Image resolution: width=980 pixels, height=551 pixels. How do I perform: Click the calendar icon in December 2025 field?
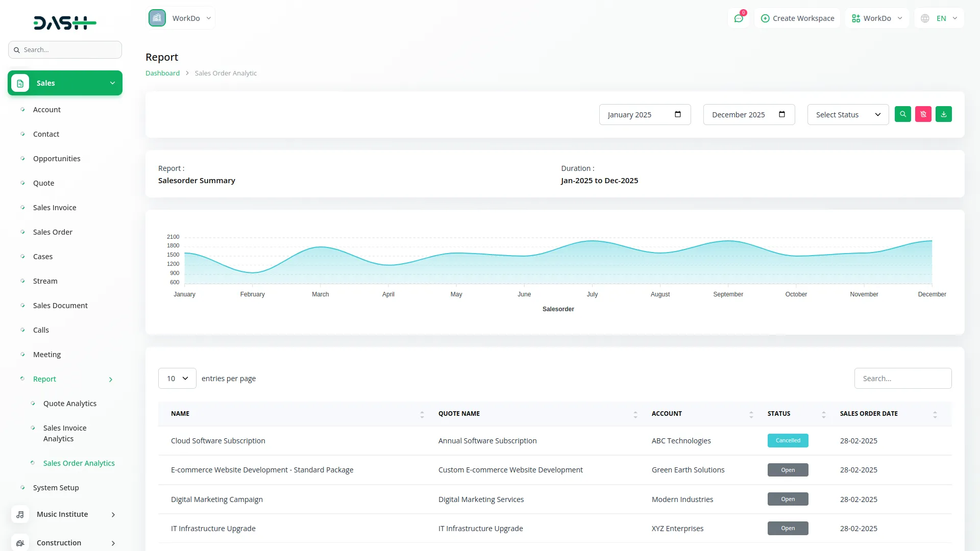click(x=782, y=114)
